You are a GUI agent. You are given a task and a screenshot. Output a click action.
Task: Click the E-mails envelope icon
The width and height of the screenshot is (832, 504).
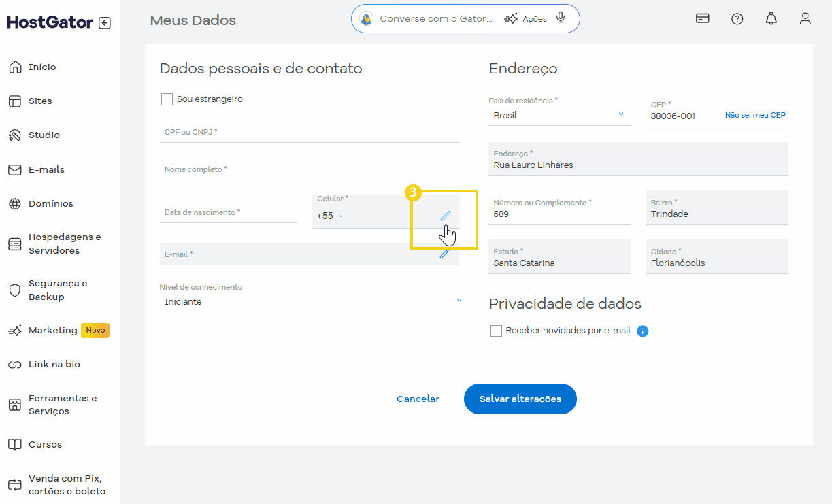15,170
